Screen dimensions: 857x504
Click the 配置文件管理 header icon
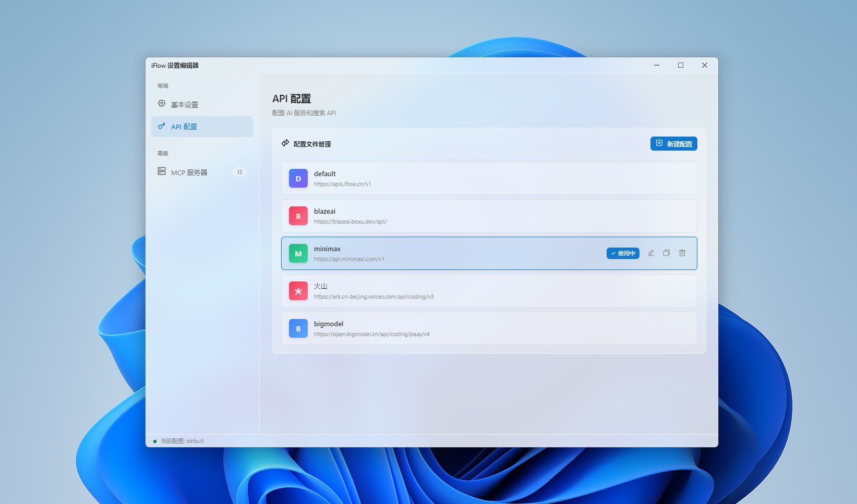coord(285,143)
